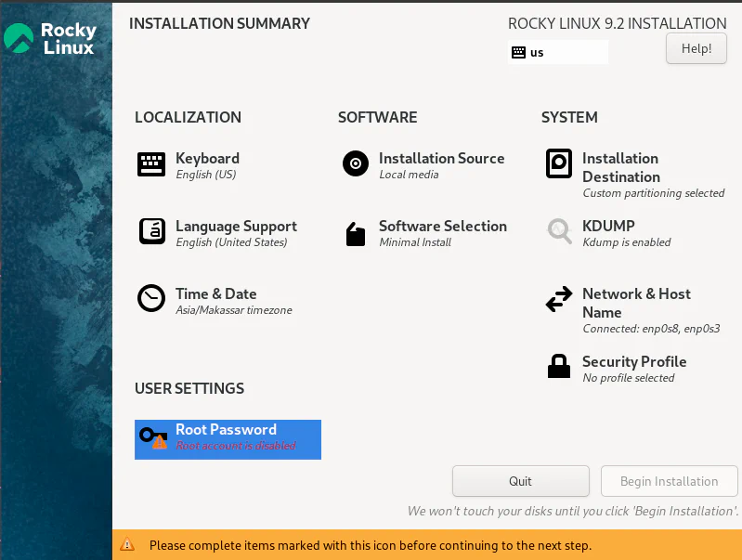Click the Rocky Linux logo

[50, 38]
